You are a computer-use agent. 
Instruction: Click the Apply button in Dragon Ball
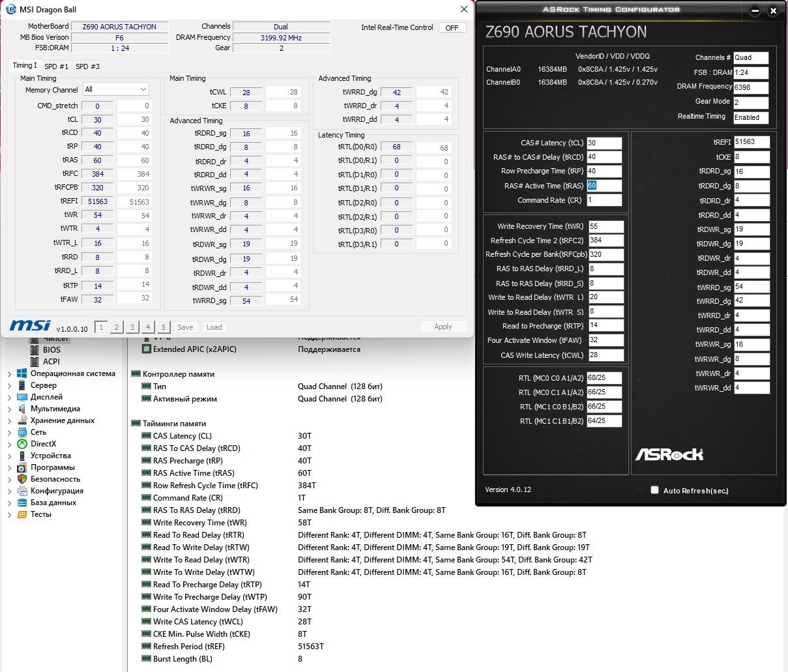pyautogui.click(x=443, y=327)
